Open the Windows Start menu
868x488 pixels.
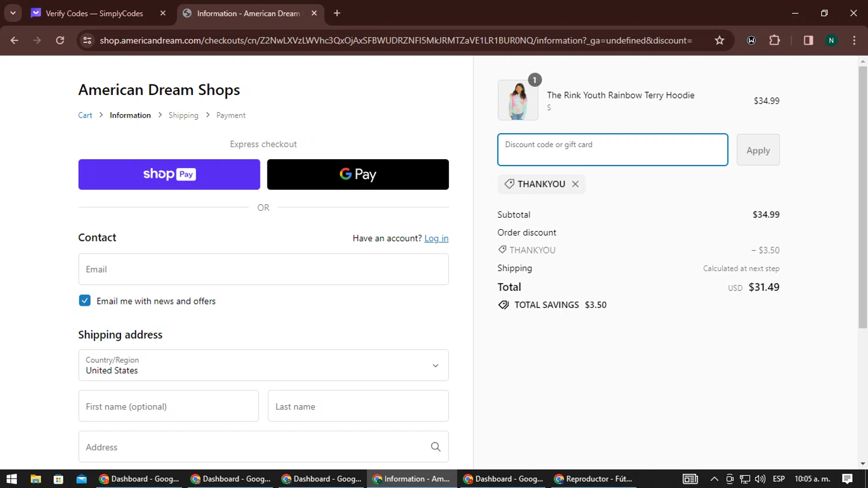tap(12, 479)
